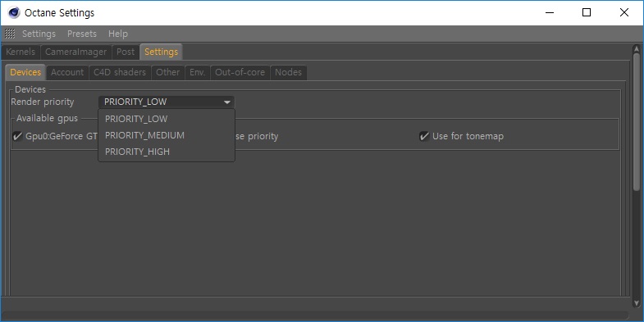The image size is (644, 322).
Task: Click the Render priority label
Action: point(43,102)
